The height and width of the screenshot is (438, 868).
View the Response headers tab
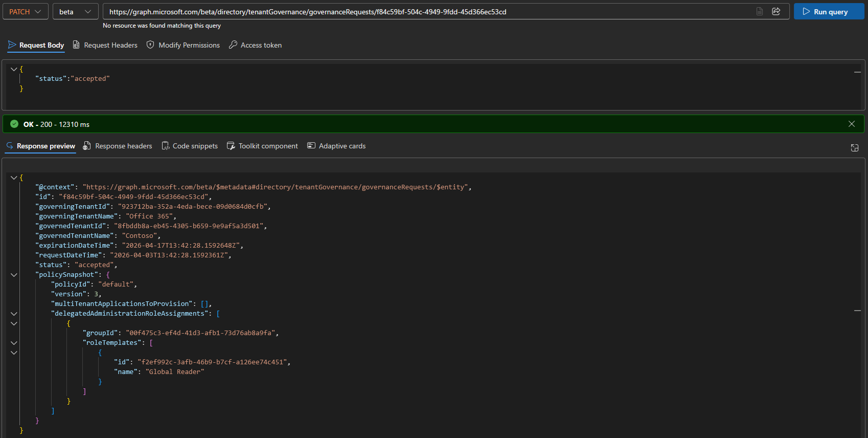click(x=118, y=146)
